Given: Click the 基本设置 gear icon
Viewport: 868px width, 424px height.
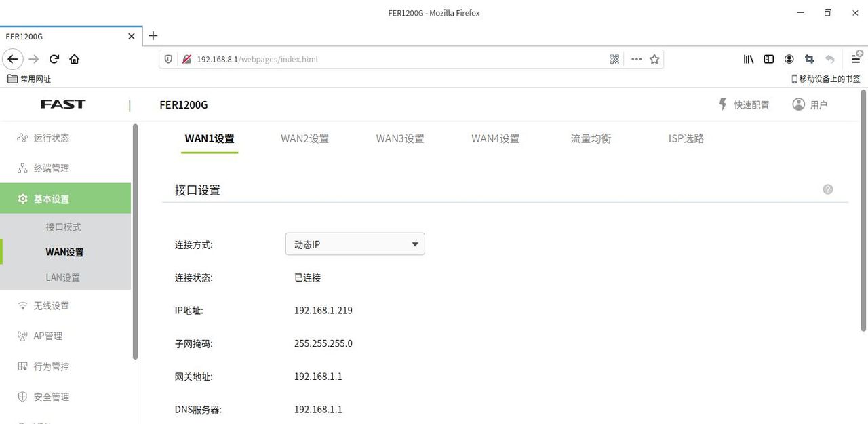Looking at the screenshot, I should coord(22,199).
